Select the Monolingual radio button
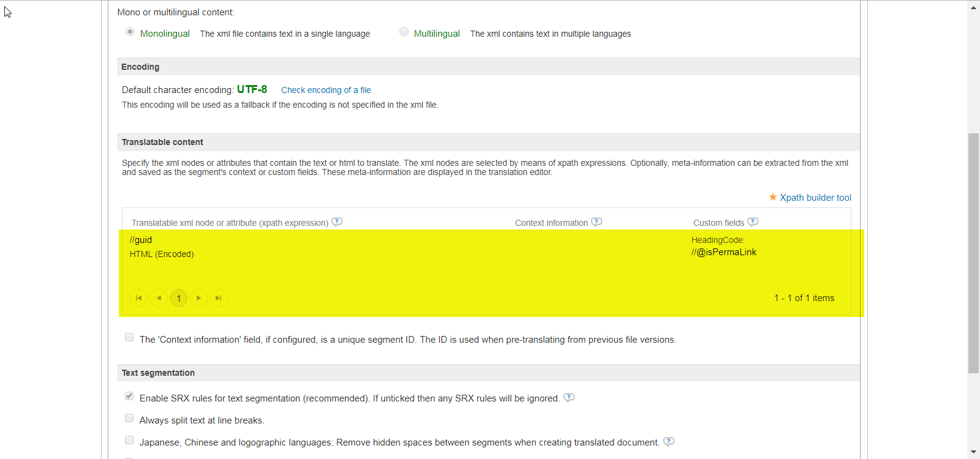This screenshot has width=980, height=459. coord(130,32)
